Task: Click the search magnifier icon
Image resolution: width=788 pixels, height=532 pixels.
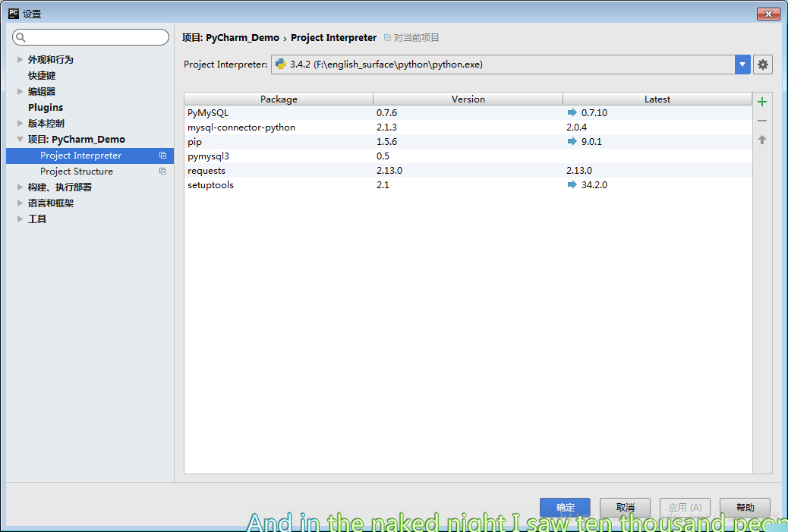Action: (20, 37)
